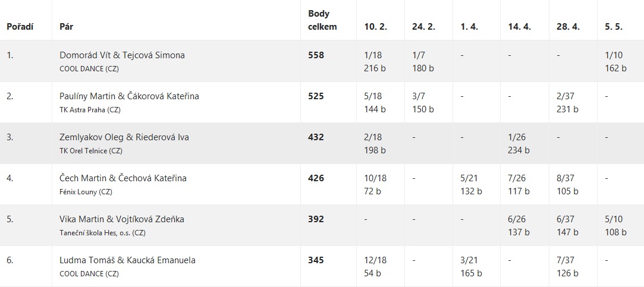644x287 pixels.
Task: Open pair Zemlyakov Oleg & Riederová Iva
Action: click(124, 137)
